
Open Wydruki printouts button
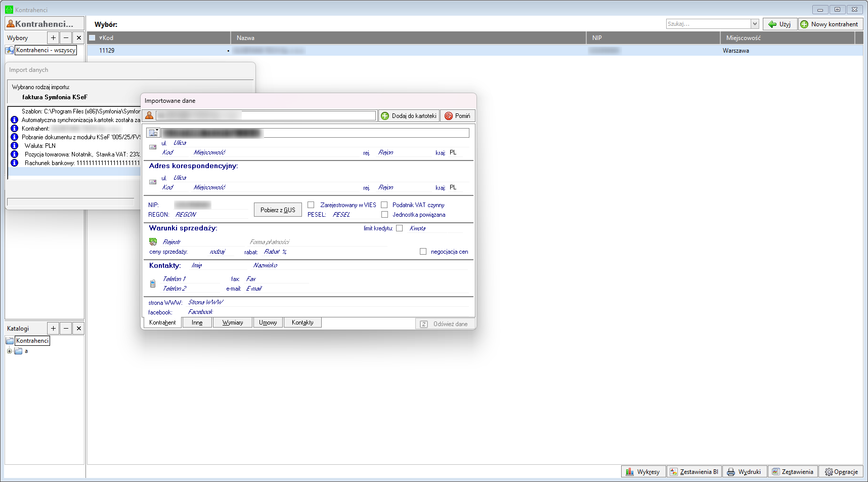coord(744,472)
